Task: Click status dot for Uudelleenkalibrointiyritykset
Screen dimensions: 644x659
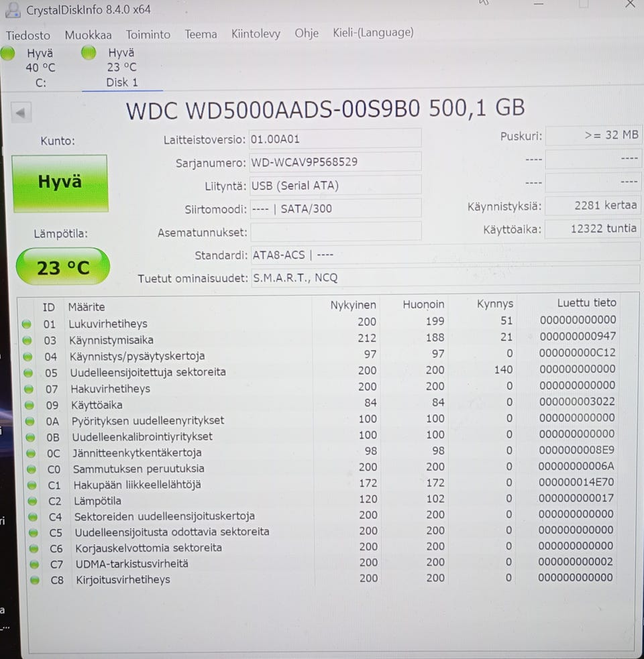Action: coord(30,438)
